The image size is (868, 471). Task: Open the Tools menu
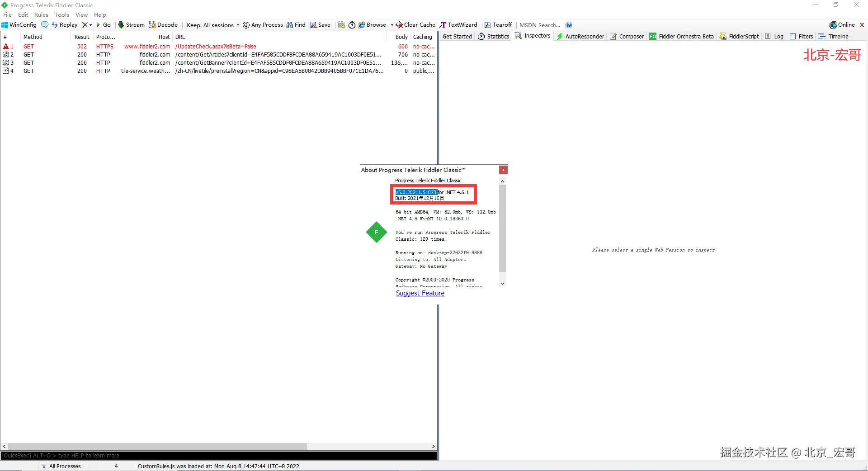tap(62, 14)
